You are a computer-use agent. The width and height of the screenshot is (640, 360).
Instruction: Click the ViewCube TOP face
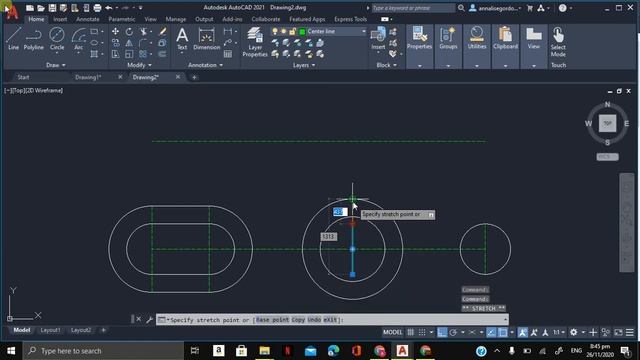[607, 123]
